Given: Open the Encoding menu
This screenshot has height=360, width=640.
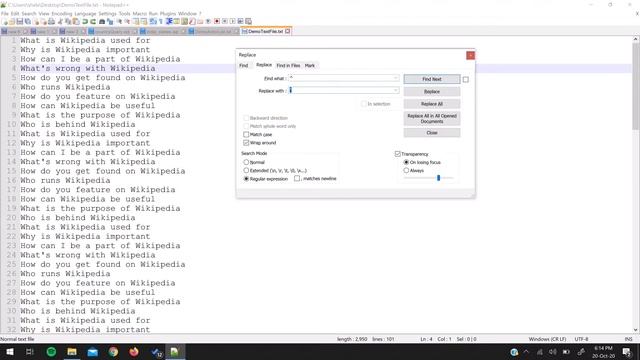Looking at the screenshot, I should (62, 13).
